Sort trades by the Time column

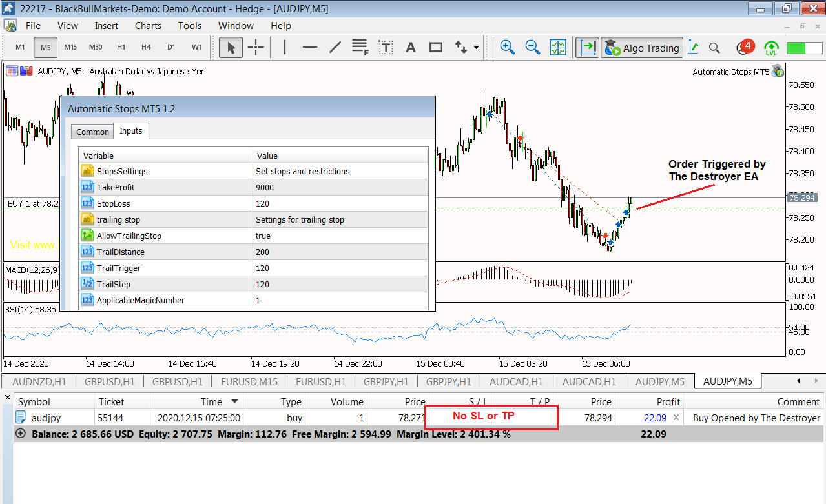[196, 401]
